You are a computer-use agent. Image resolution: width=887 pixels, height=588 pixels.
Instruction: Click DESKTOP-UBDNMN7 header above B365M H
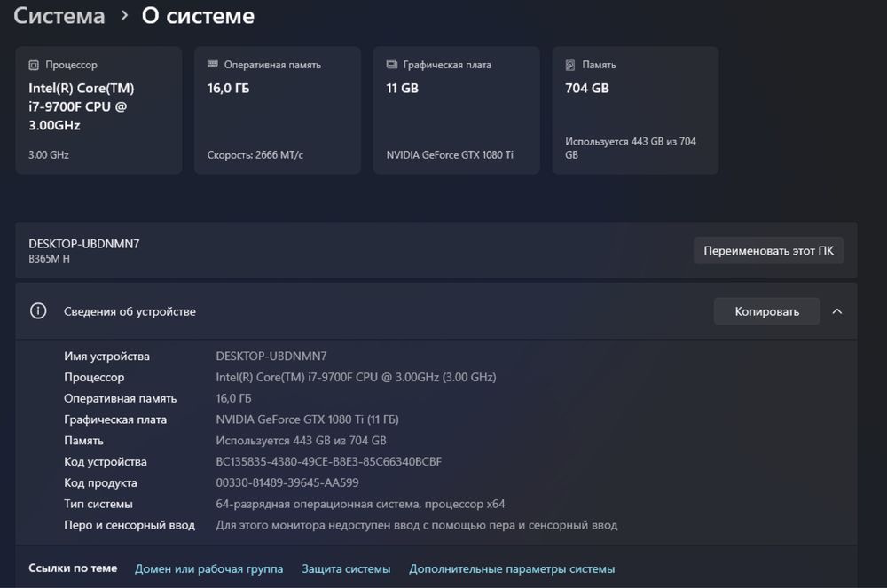tap(83, 244)
